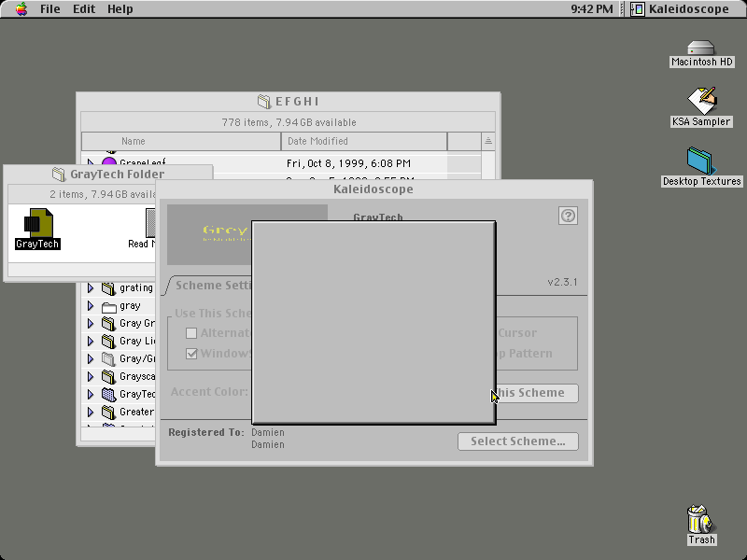
Task: Select the Read Me icon in GrayTech Folder
Action: click(x=150, y=223)
